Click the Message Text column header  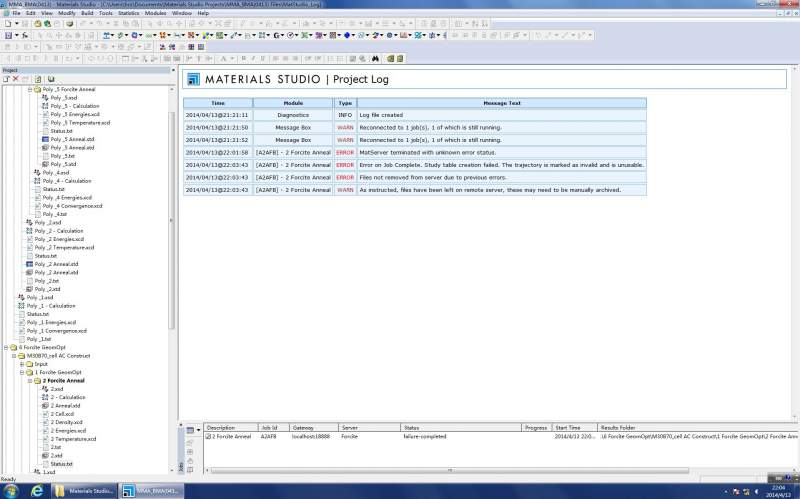[502, 103]
